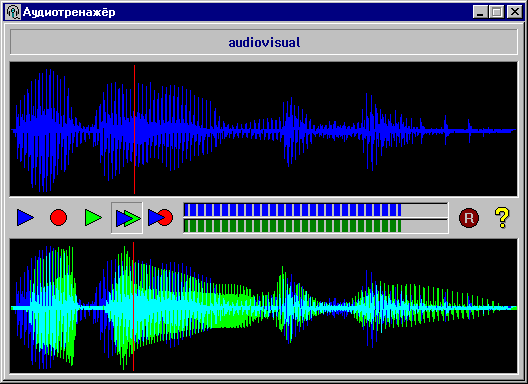Click the green level progress bar
The image size is (528, 384).
[316, 226]
